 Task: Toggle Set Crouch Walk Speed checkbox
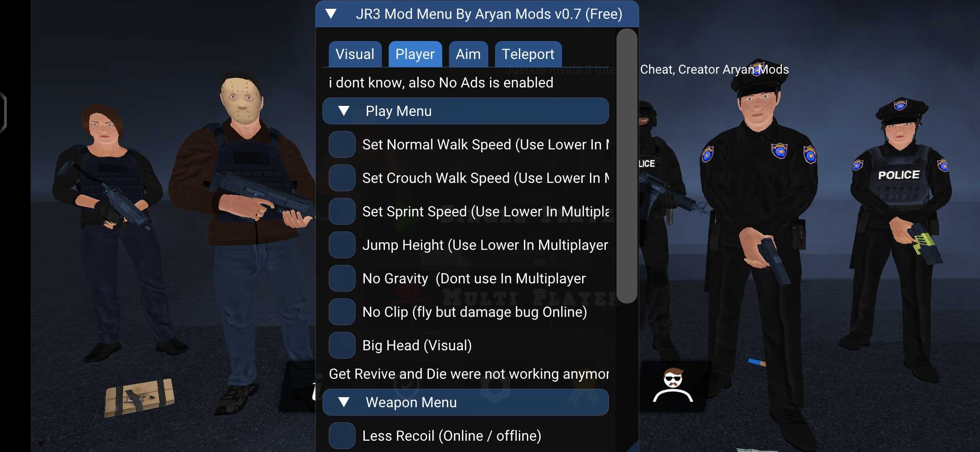[342, 178]
